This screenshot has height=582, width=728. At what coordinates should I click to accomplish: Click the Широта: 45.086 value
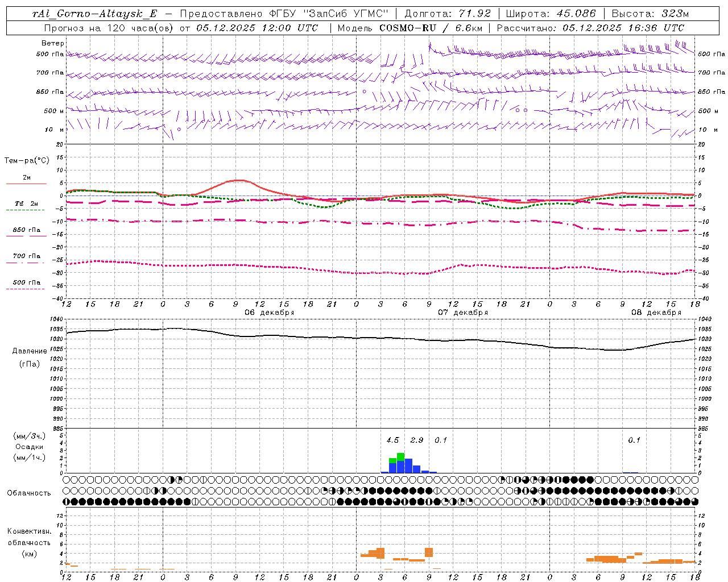click(x=551, y=14)
